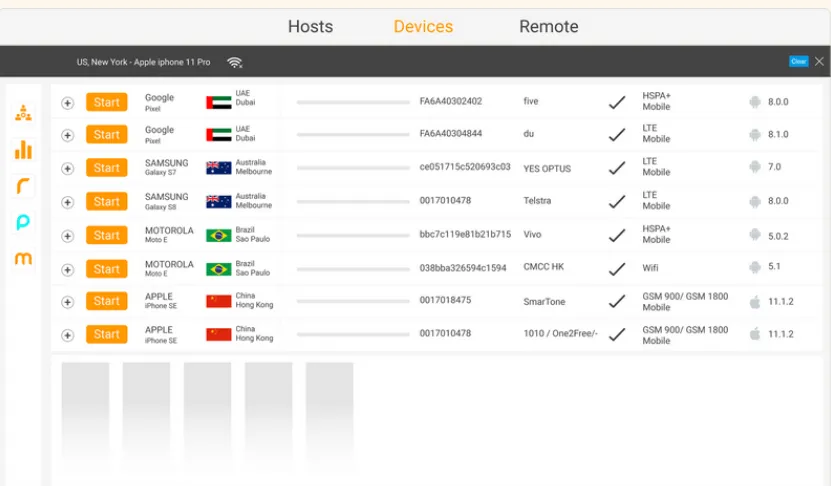Expand the Vivo Motorola row

tap(67, 236)
